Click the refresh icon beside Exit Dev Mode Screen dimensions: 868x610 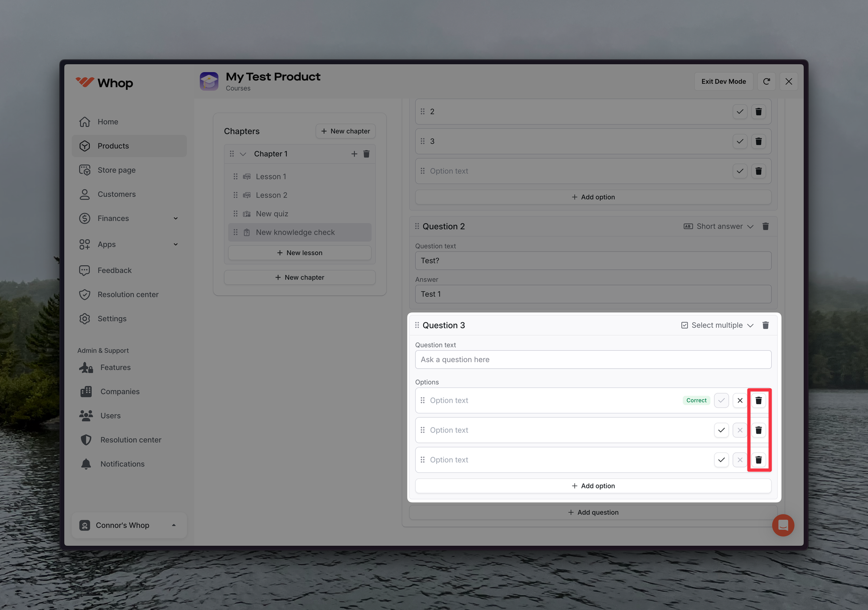coord(766,82)
